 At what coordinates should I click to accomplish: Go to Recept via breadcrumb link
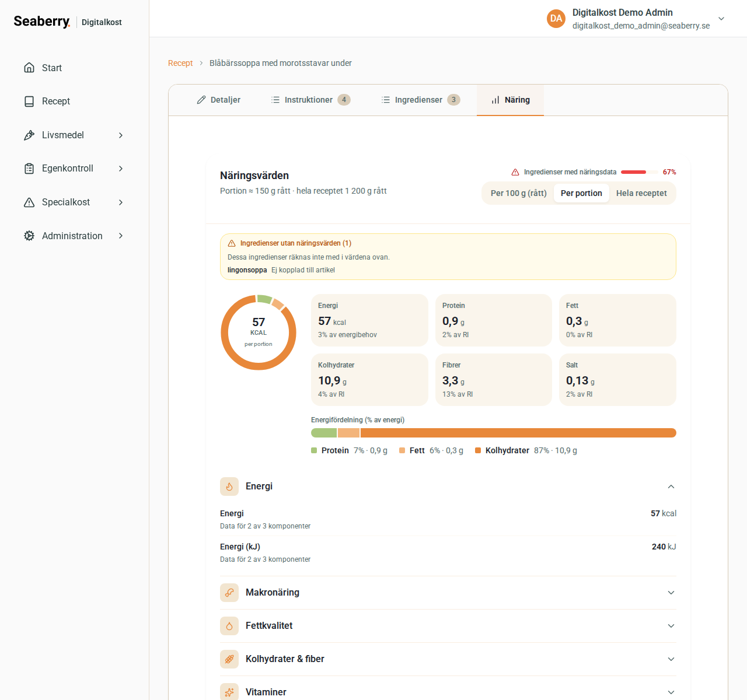coord(180,63)
